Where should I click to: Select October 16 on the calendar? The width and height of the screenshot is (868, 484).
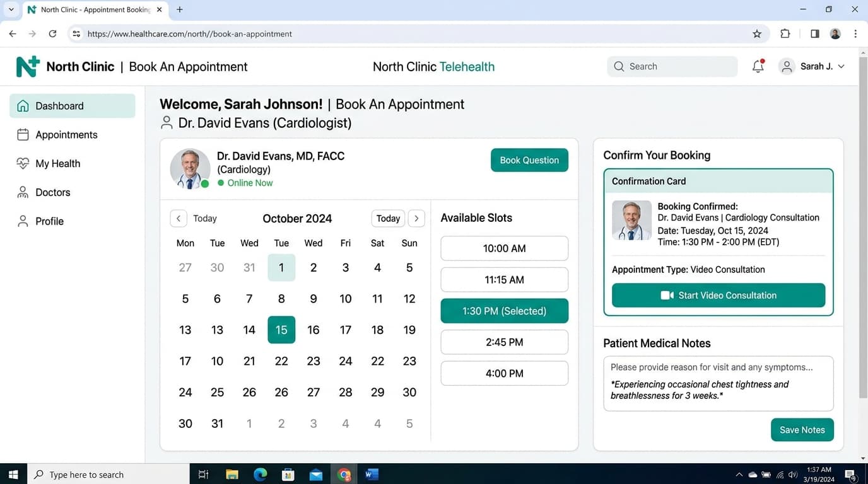[x=314, y=330]
